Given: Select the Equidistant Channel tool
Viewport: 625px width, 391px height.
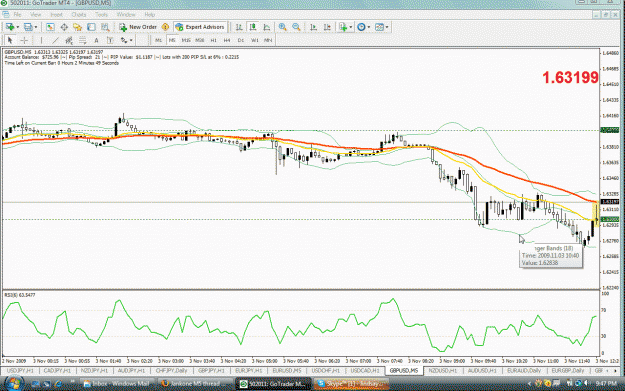Looking at the screenshot, I should pyautogui.click(x=69, y=40).
